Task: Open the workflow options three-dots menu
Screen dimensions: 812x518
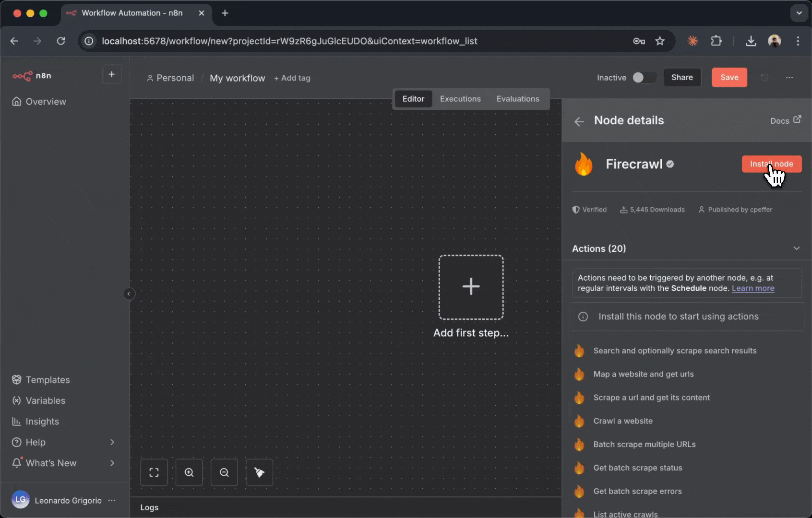Action: tap(789, 77)
